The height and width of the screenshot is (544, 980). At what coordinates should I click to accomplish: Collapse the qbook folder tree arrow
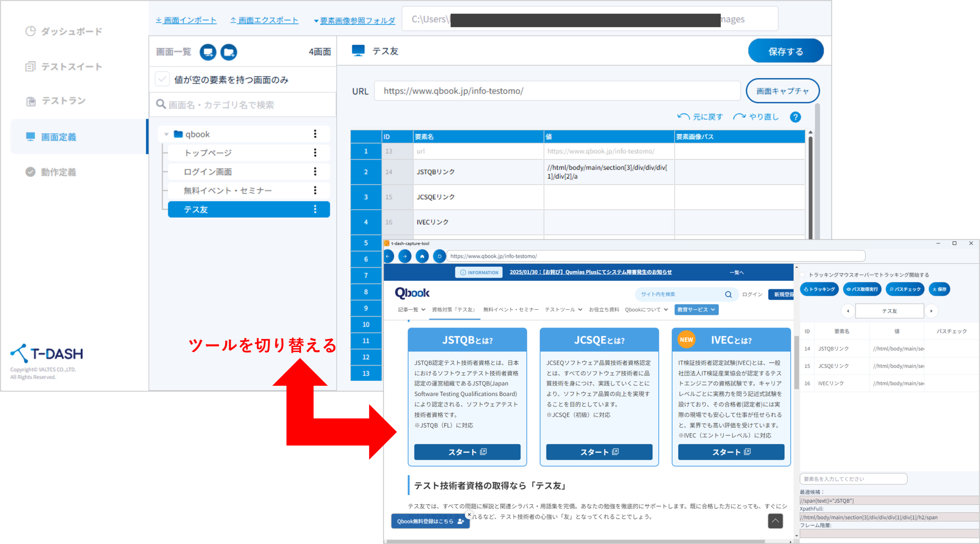pyautogui.click(x=166, y=134)
